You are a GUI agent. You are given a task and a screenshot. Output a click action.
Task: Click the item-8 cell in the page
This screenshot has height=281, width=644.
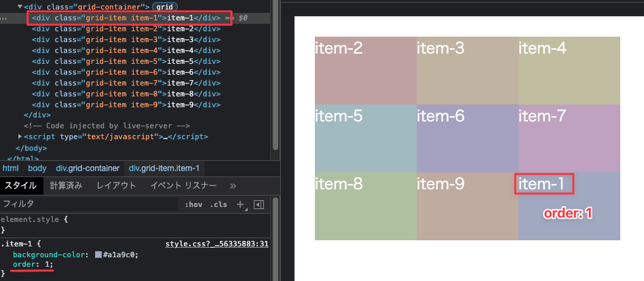tap(366, 206)
